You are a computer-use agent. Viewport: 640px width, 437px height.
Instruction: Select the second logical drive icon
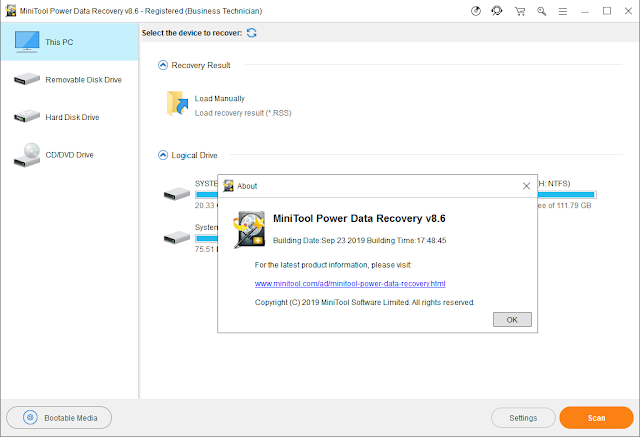tap(177, 237)
